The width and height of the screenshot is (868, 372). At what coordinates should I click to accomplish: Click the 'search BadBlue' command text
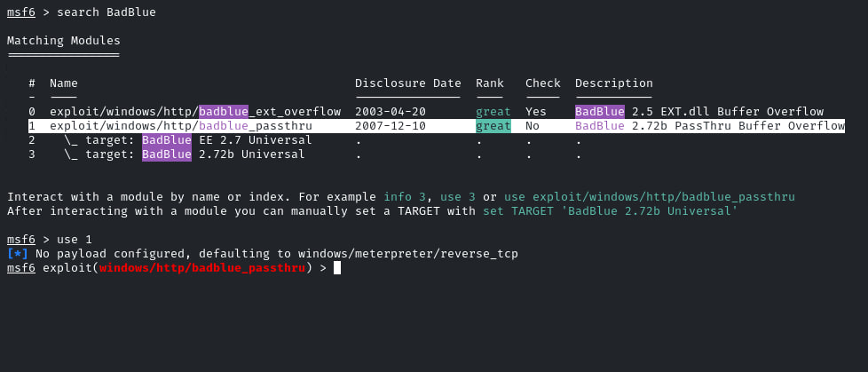pyautogui.click(x=107, y=12)
